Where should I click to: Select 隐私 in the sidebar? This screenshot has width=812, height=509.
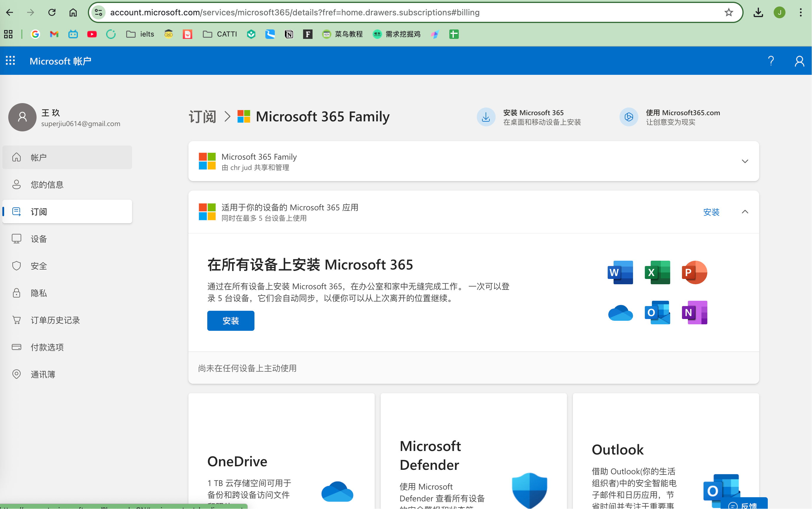point(67,293)
